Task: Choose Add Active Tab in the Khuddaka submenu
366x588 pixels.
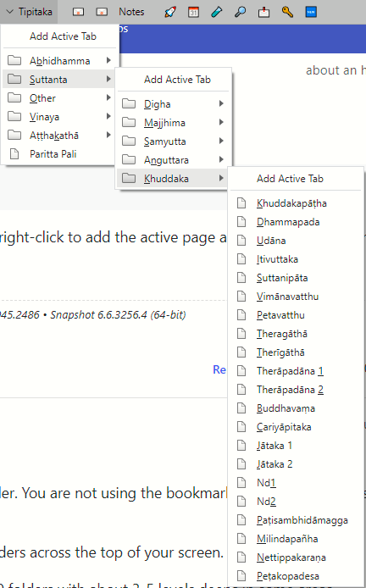Action: click(296, 179)
